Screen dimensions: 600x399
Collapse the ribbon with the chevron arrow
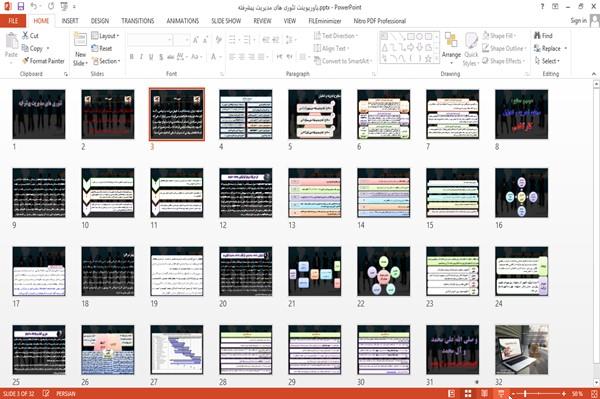(x=593, y=74)
